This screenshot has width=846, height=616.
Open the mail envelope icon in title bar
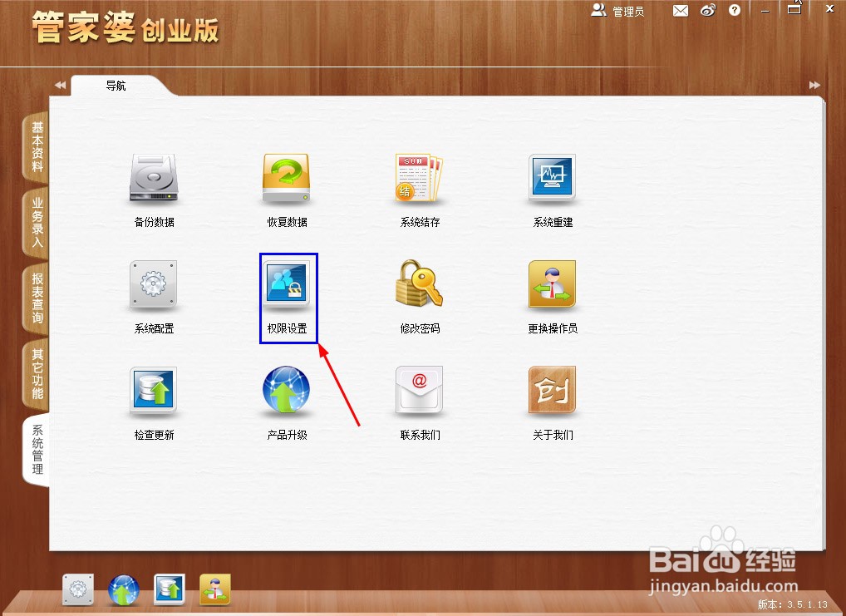[x=681, y=11]
